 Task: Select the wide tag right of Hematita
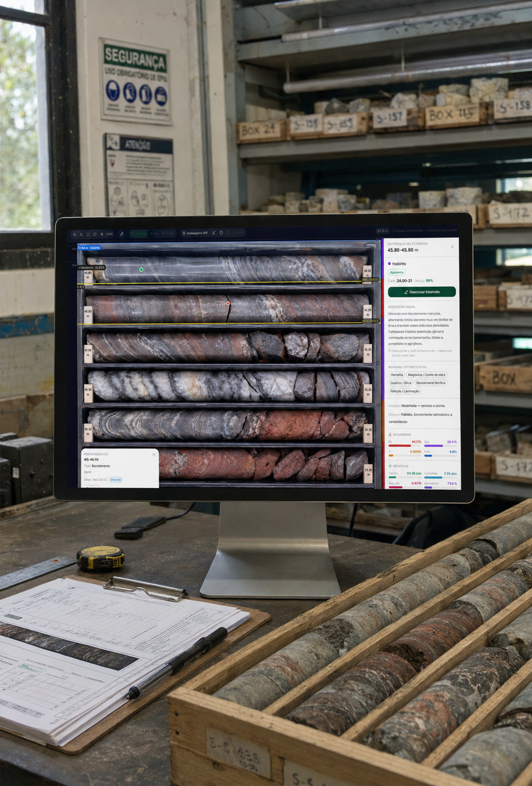[427, 375]
